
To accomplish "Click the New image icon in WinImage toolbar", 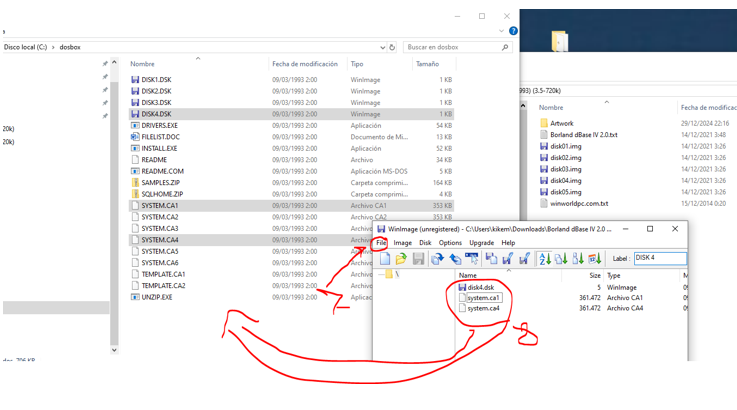I will point(385,259).
